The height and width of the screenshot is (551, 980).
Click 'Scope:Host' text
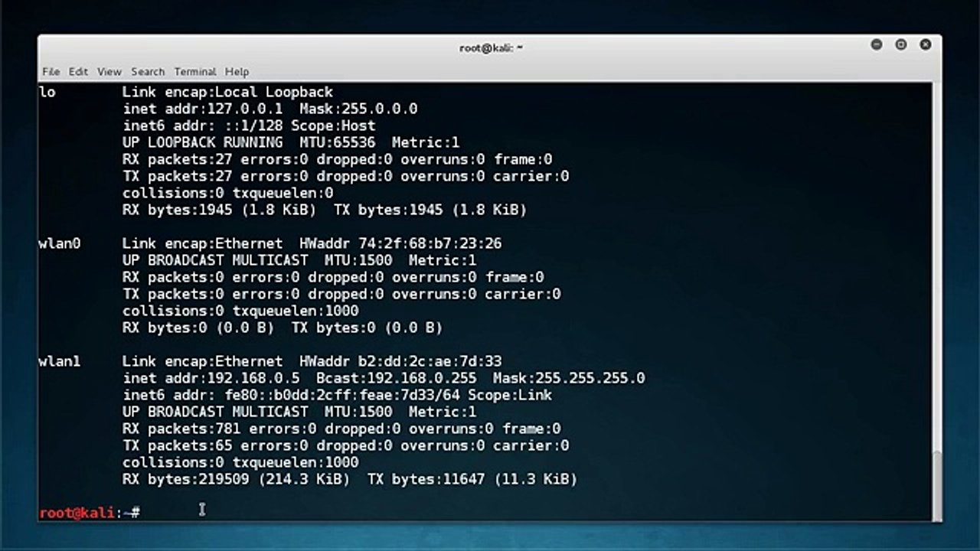pos(333,126)
